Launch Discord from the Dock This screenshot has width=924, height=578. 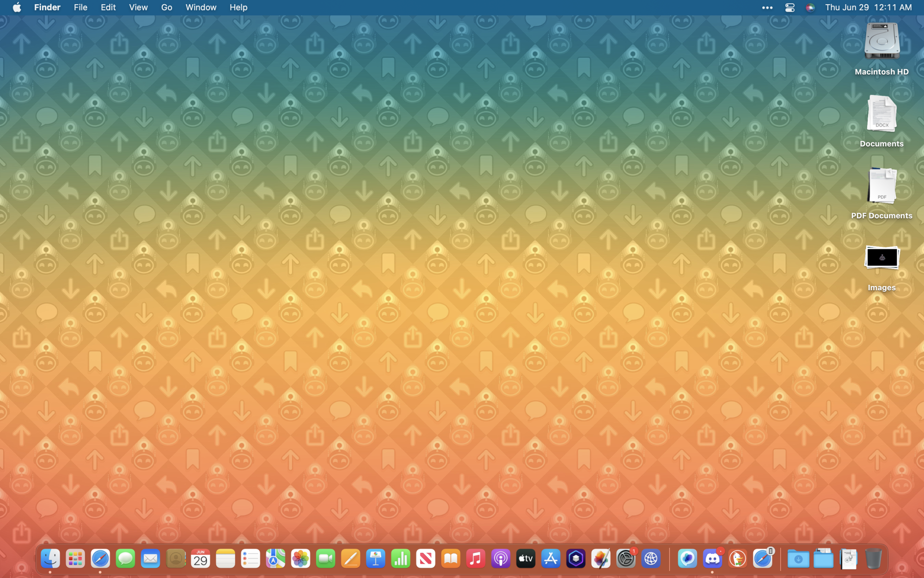pyautogui.click(x=712, y=559)
